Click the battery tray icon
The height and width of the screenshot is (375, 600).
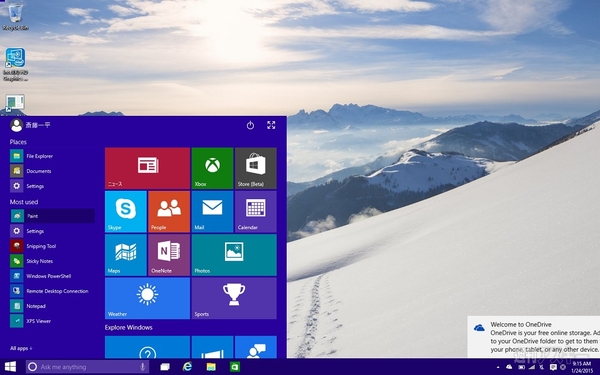[521, 367]
